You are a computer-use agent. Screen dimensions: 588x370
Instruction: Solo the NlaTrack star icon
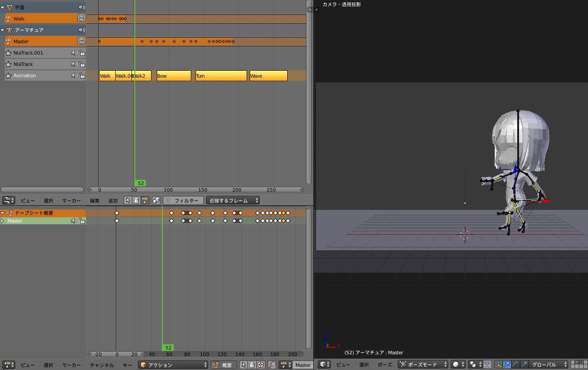pos(8,64)
